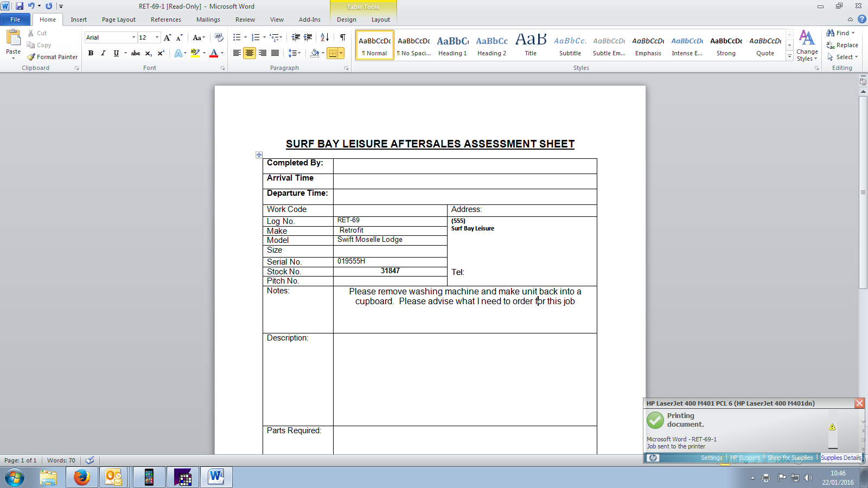Toggle subscript formatting

click(x=148, y=53)
